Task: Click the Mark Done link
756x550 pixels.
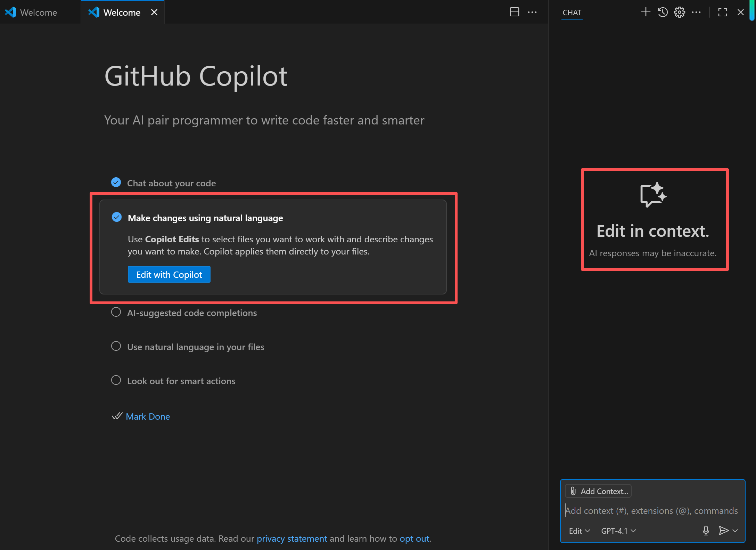Action: point(148,416)
